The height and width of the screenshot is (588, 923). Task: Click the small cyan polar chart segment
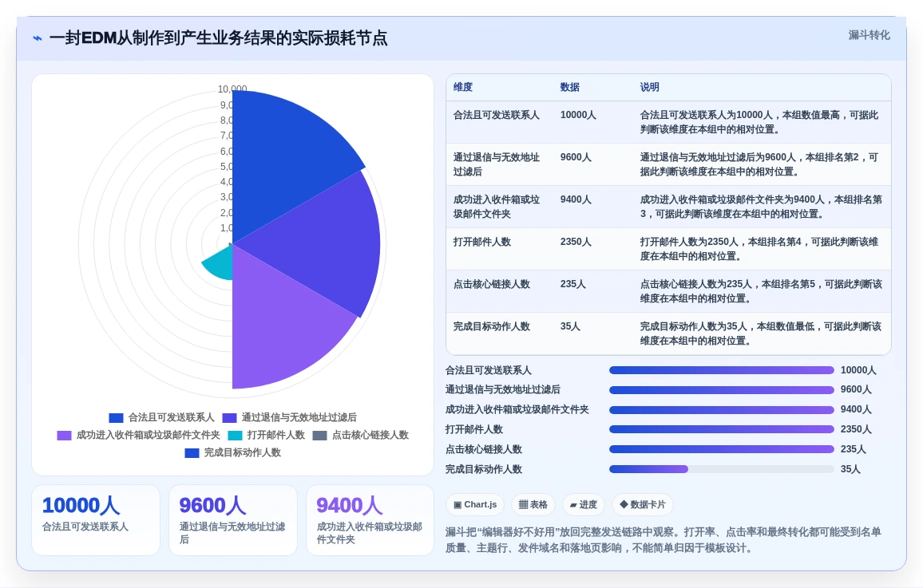point(223,264)
